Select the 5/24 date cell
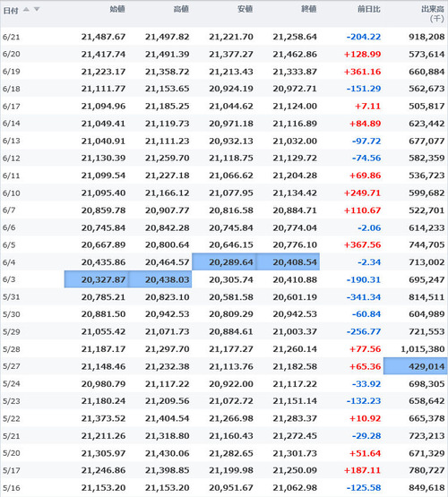 pyautogui.click(x=11, y=384)
